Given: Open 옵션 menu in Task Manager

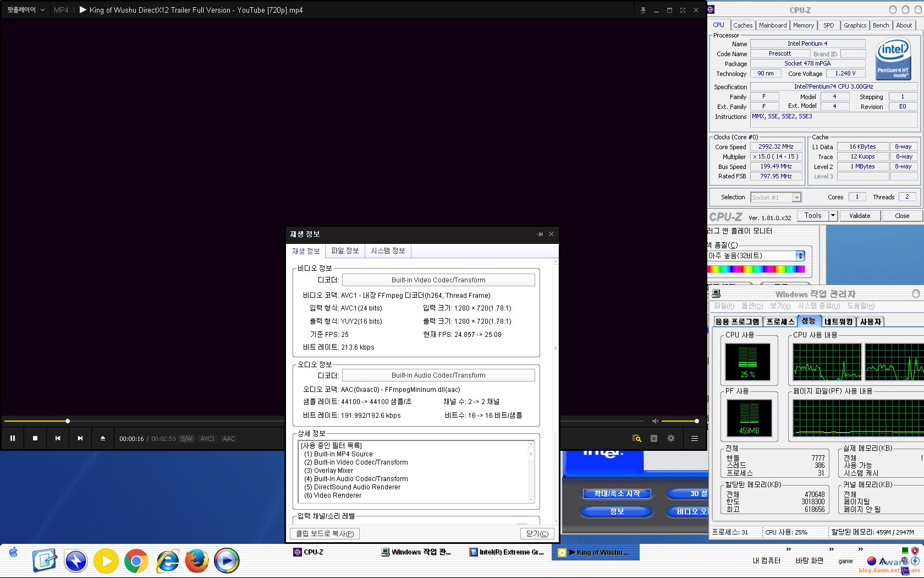Looking at the screenshot, I should 752,306.
